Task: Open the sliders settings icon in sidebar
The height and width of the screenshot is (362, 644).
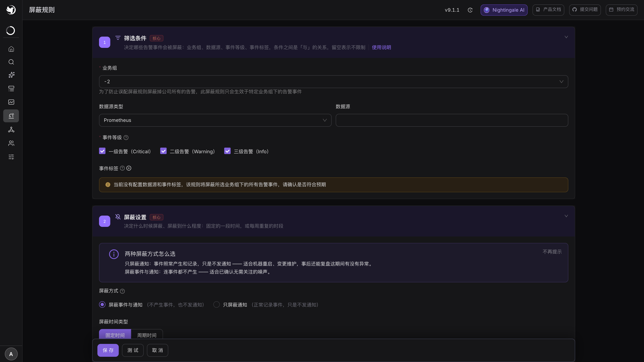Action: click(x=11, y=157)
